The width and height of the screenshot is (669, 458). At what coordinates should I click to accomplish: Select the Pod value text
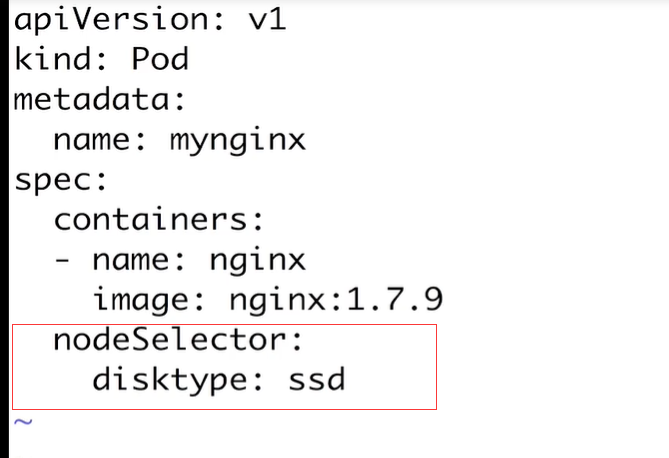pyautogui.click(x=160, y=59)
